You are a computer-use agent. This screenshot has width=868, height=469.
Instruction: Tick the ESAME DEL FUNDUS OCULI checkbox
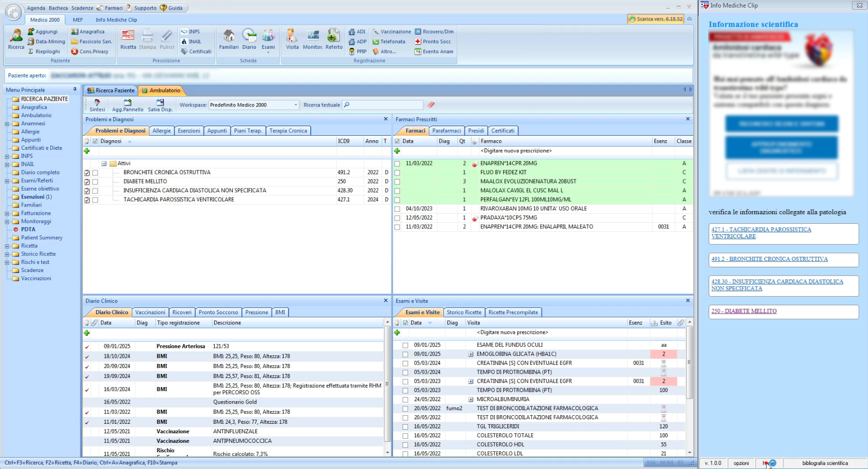tap(405, 345)
